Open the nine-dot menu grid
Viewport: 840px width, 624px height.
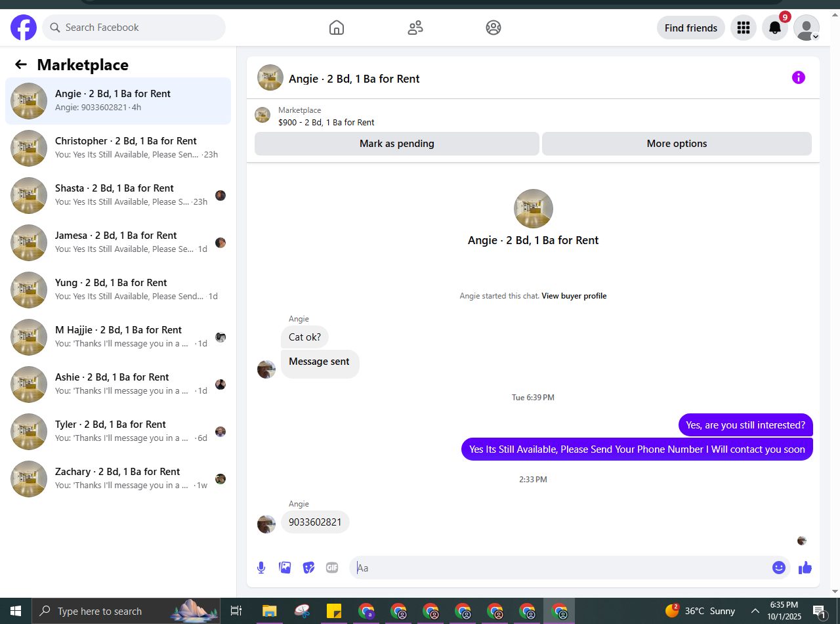744,28
